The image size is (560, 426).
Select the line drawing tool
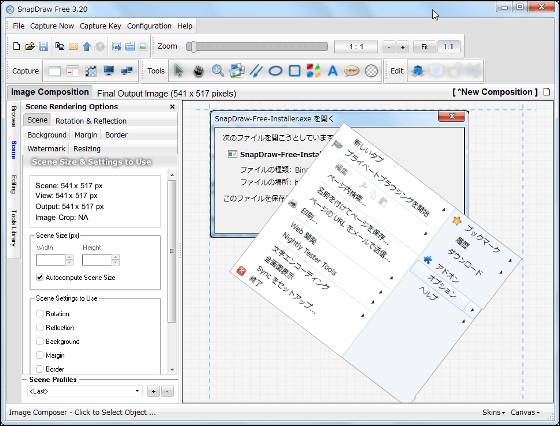(256, 71)
